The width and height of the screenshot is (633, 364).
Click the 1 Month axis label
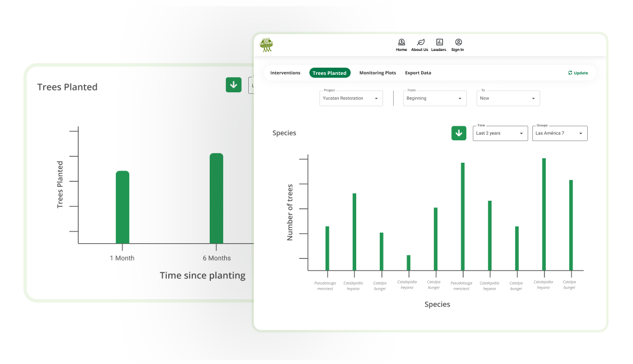[122, 258]
